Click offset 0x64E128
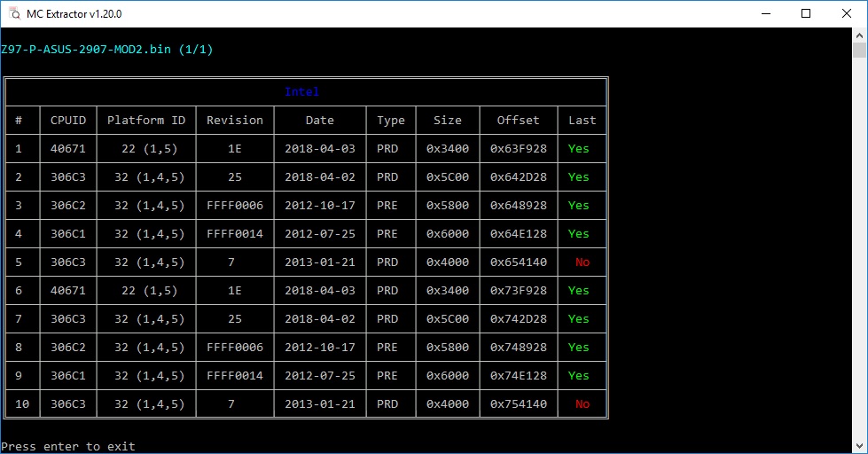Screen dimensions: 868x454 point(518,233)
